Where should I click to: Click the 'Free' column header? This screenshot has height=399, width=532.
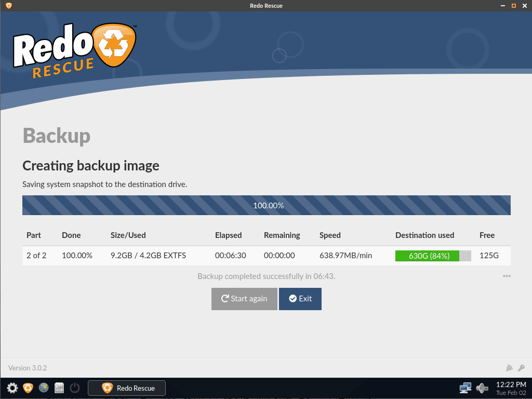click(x=487, y=235)
